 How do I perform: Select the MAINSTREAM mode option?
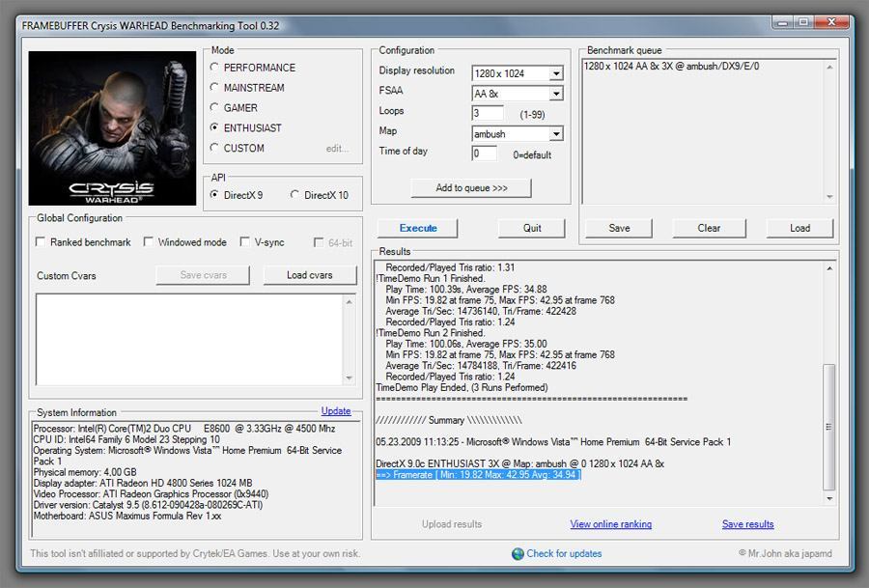(214, 87)
